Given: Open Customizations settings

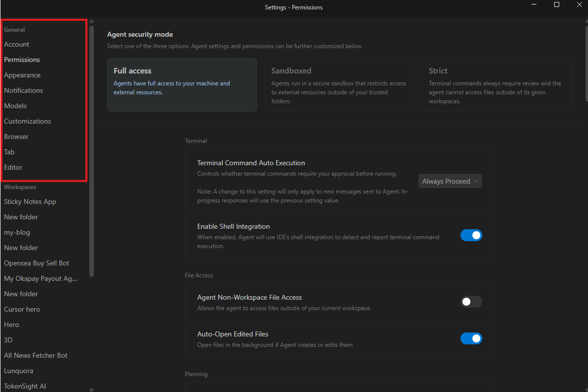Looking at the screenshot, I should pos(27,121).
